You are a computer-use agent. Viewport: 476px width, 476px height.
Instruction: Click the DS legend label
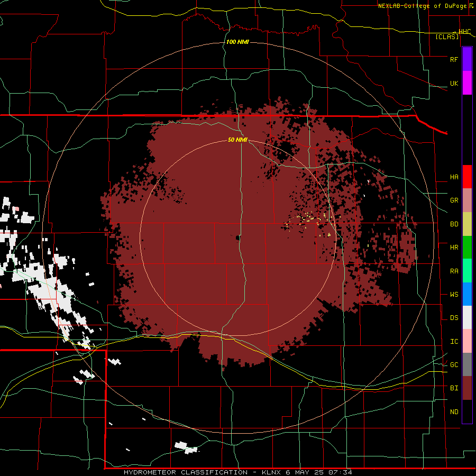454,317
